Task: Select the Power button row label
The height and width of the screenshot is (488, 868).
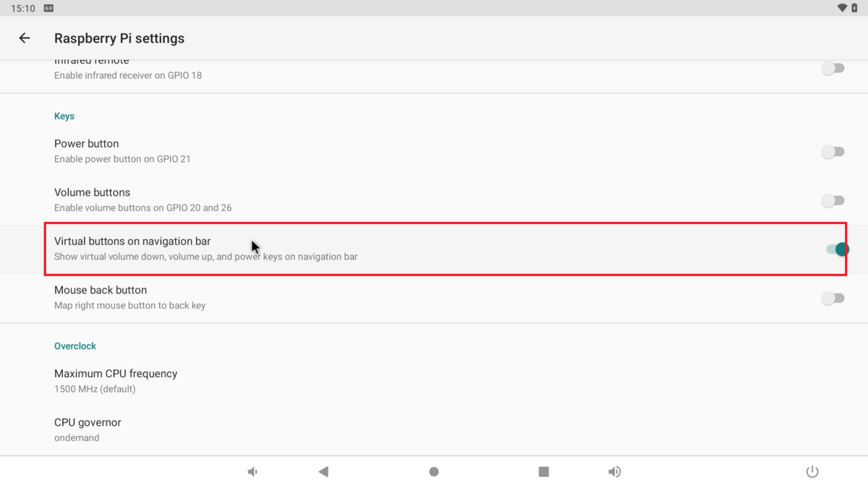Action: 87,144
